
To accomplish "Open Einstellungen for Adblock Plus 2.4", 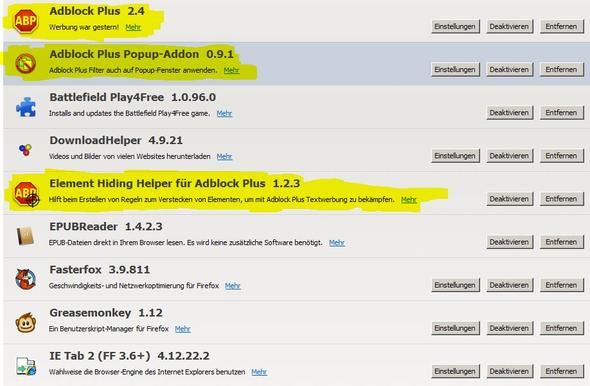I will tap(455, 27).
